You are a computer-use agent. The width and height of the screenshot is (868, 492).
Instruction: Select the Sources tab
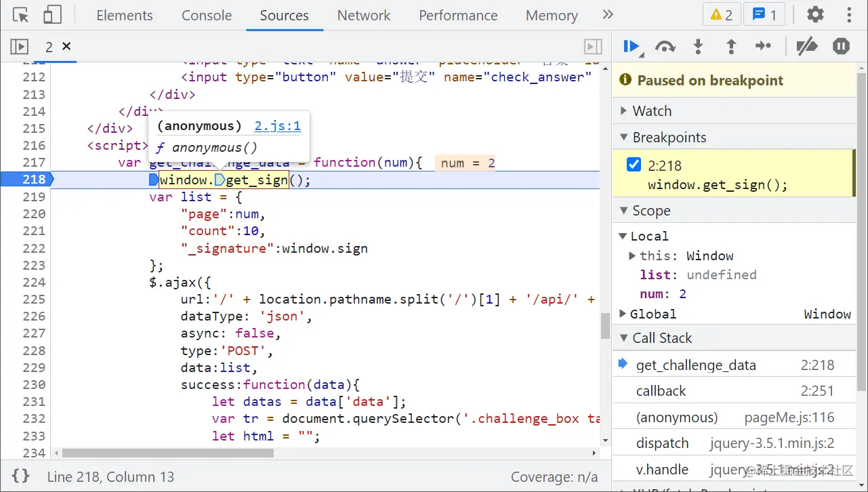(284, 15)
